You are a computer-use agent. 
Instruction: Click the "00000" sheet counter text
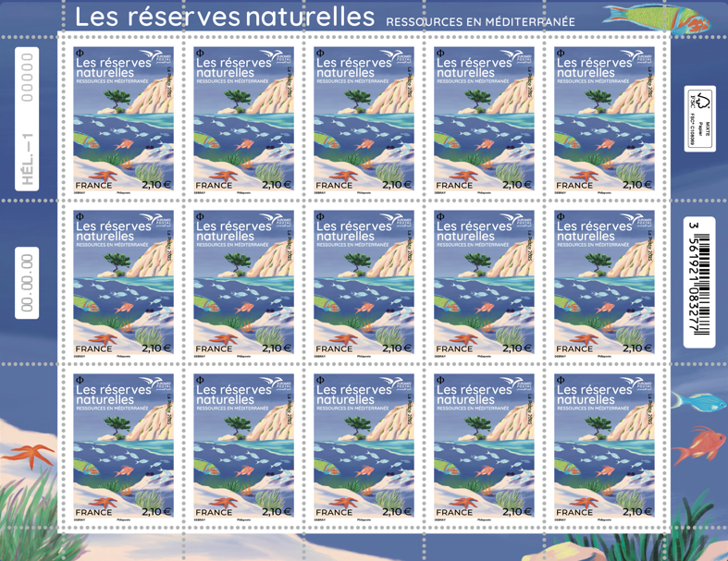(27, 77)
